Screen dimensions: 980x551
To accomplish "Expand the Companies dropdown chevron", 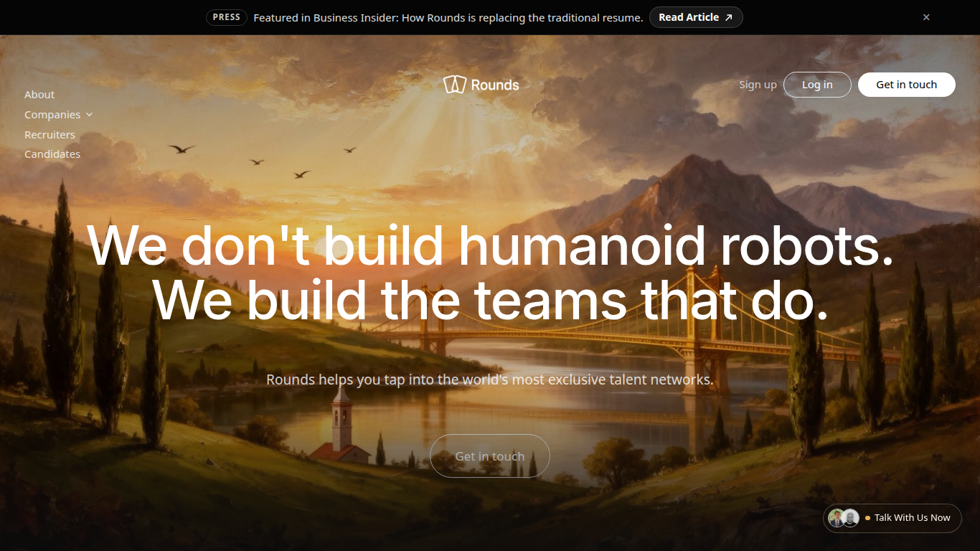I will [x=89, y=115].
